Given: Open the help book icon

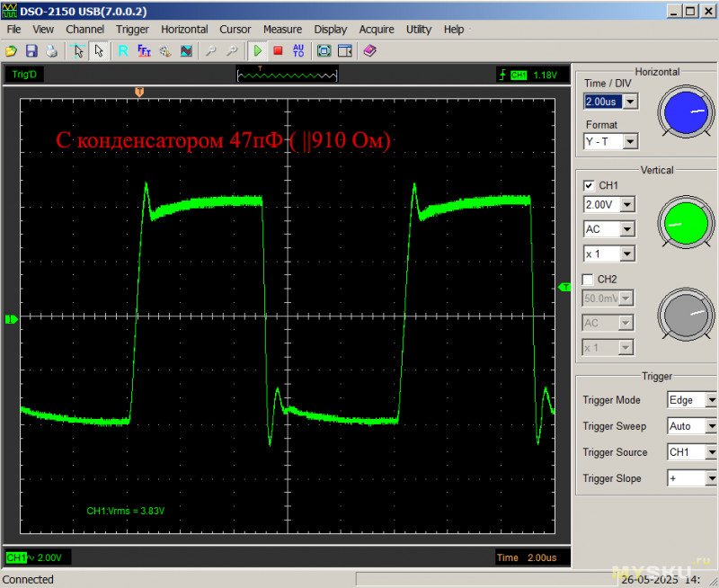Looking at the screenshot, I should pos(370,51).
